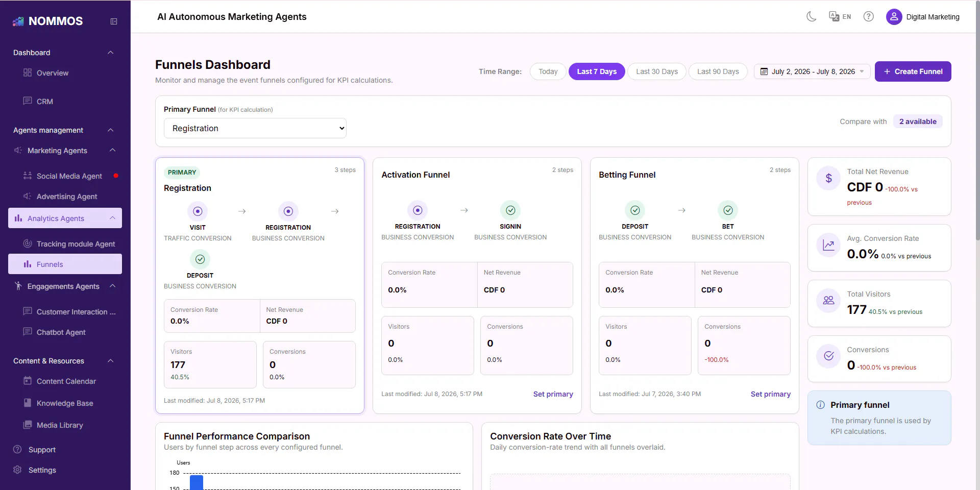Select the Last 7 Days time range
The width and height of the screenshot is (980, 490).
[x=597, y=71]
